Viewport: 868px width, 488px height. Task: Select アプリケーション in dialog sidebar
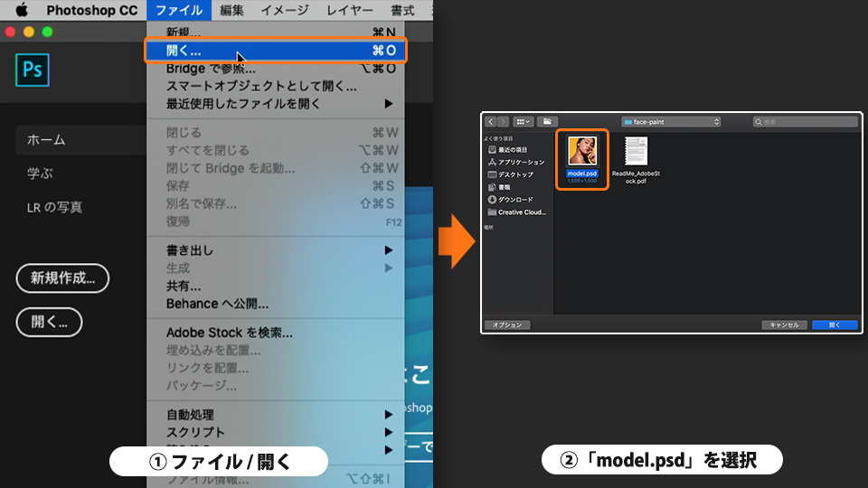[516, 162]
